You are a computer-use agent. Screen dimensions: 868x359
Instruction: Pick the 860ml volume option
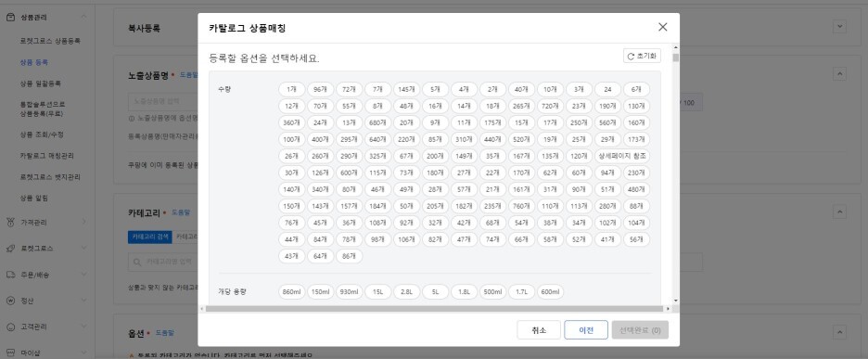point(292,292)
